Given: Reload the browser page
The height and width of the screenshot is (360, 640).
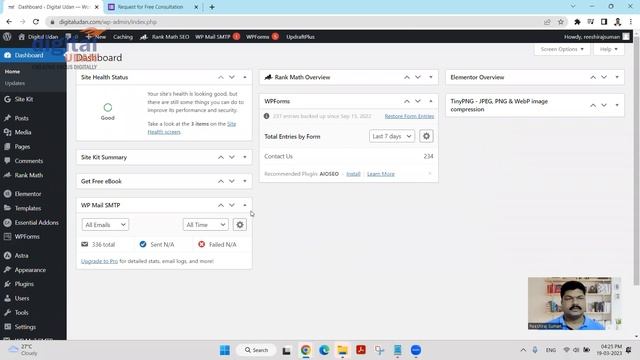Looking at the screenshot, I should (36, 22).
